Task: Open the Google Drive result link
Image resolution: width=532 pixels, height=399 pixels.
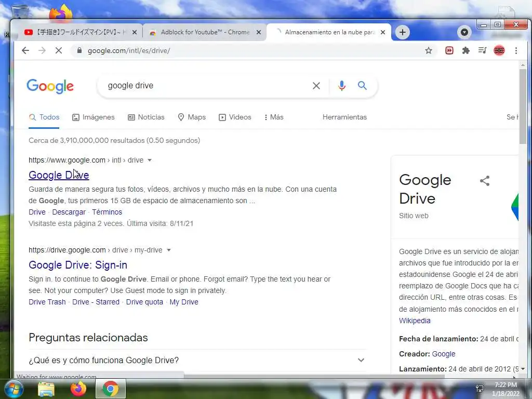Action: pyautogui.click(x=59, y=175)
